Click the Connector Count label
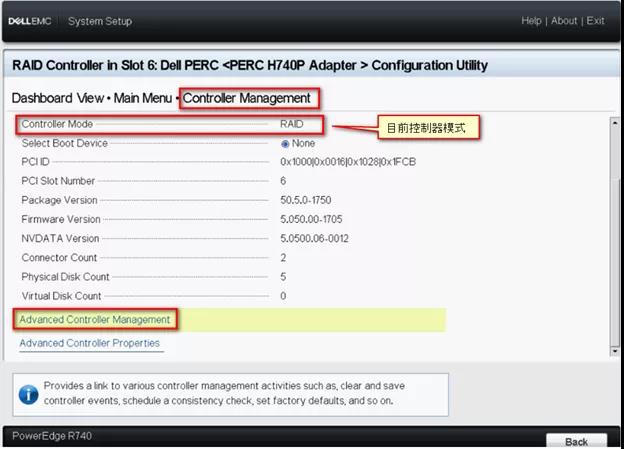The width and height of the screenshot is (624, 449). (59, 258)
